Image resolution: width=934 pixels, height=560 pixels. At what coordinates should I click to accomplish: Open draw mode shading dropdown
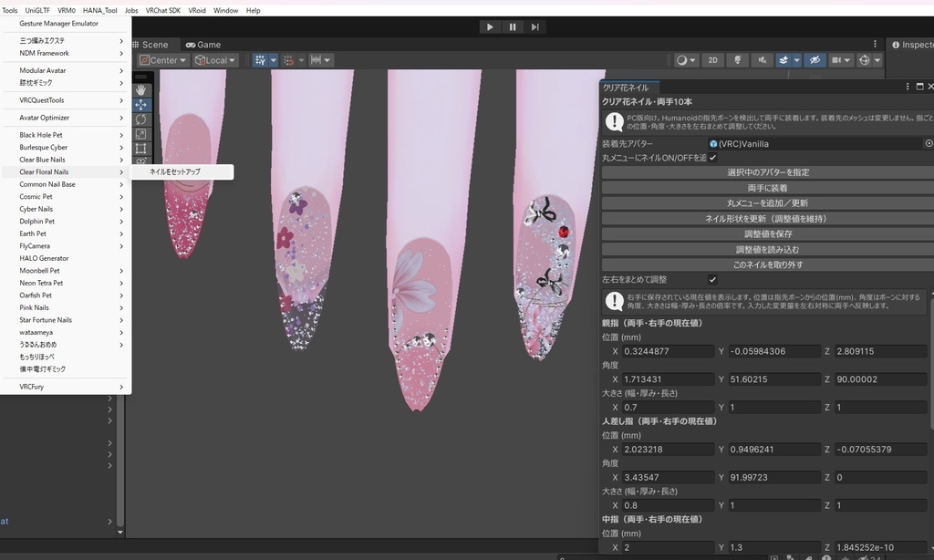686,60
